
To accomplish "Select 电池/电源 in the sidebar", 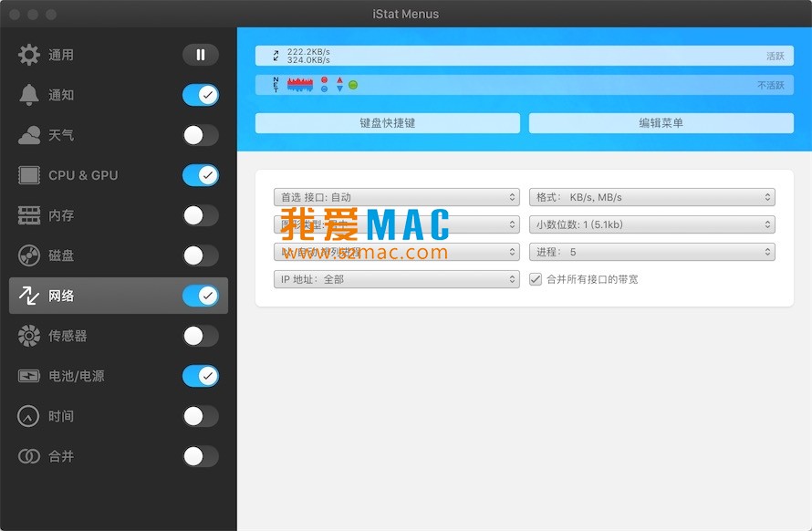I will coord(77,376).
